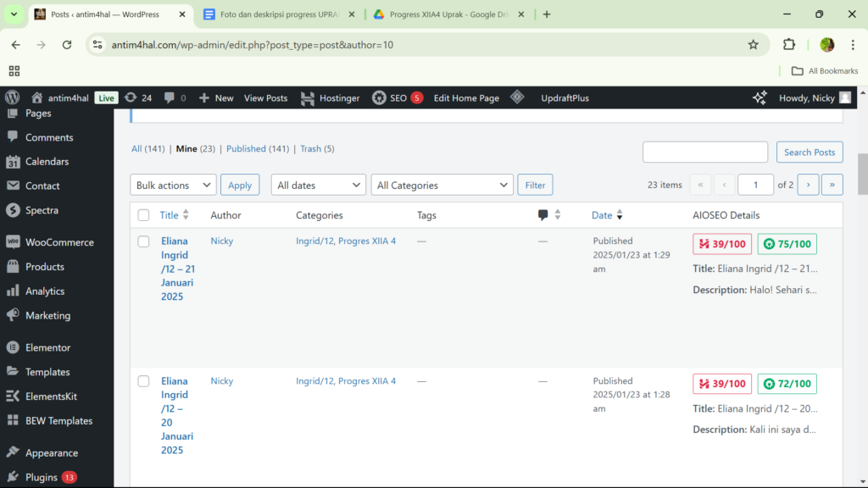Open View Posts in admin bar
868x488 pixels.
265,98
